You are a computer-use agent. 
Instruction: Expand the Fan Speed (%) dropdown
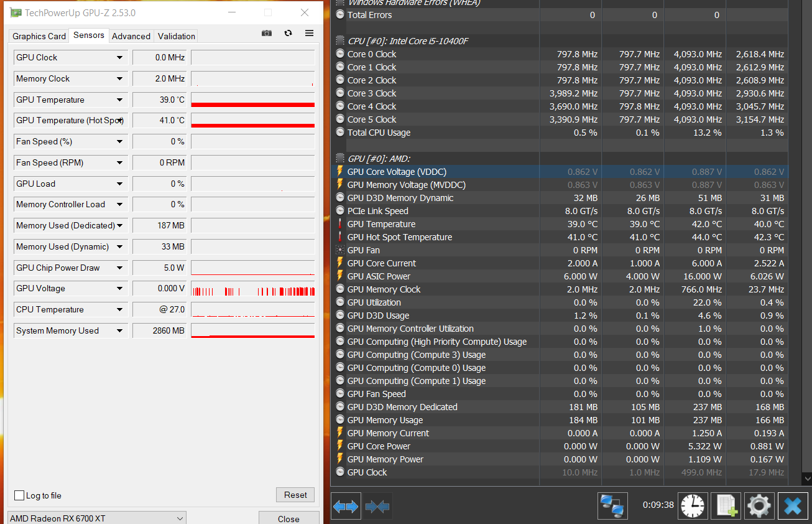tap(119, 142)
